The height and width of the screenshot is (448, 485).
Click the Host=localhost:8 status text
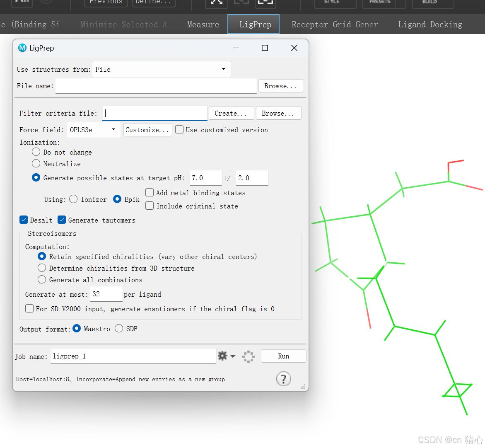121,379
